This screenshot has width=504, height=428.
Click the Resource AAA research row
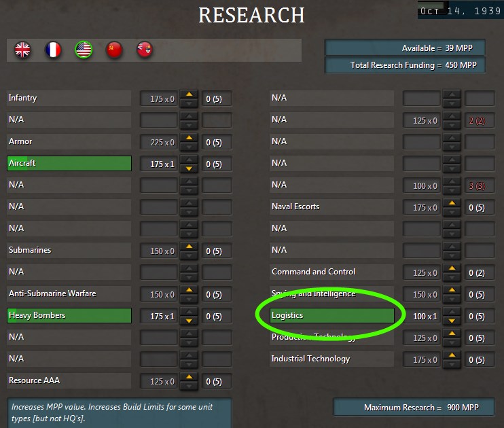coord(69,380)
